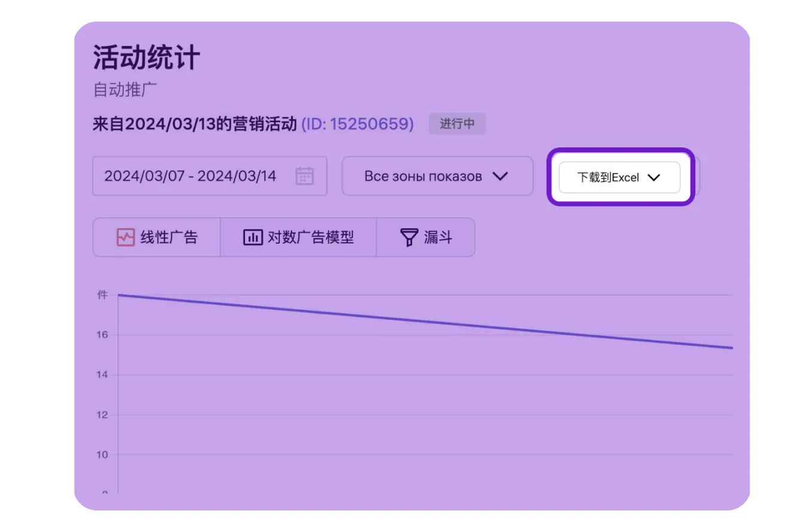Click the 10 label on chart axis
Viewport: 805px width, 532px height.
(x=102, y=455)
